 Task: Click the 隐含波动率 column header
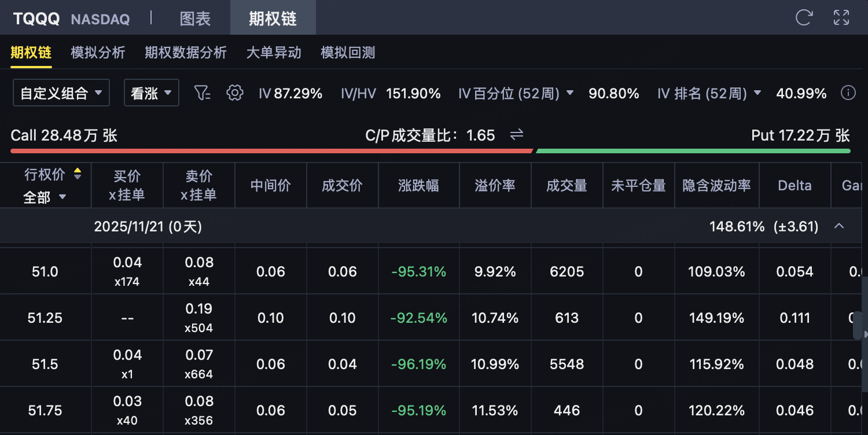pyautogui.click(x=716, y=186)
